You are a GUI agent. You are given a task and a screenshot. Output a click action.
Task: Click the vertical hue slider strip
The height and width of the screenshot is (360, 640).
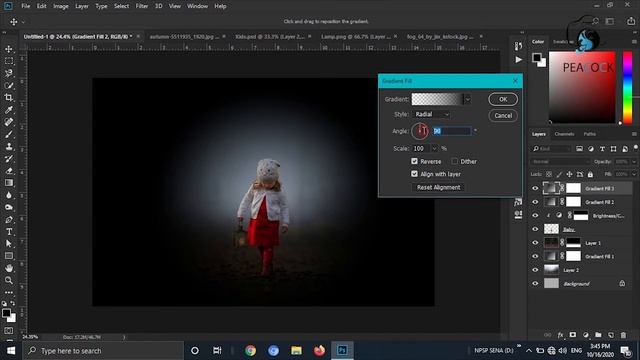(627, 87)
